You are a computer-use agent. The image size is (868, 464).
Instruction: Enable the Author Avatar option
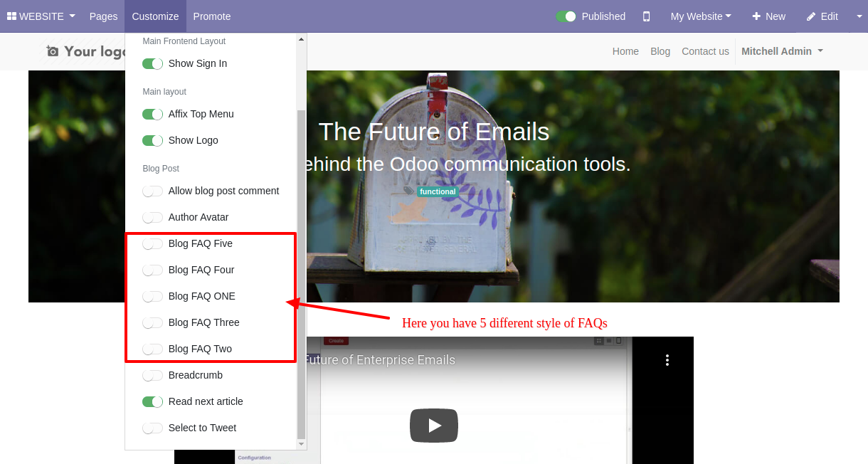click(153, 217)
